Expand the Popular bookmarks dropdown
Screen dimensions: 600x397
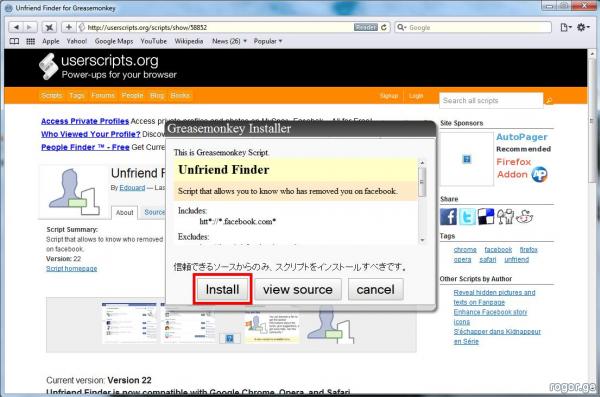click(x=267, y=41)
